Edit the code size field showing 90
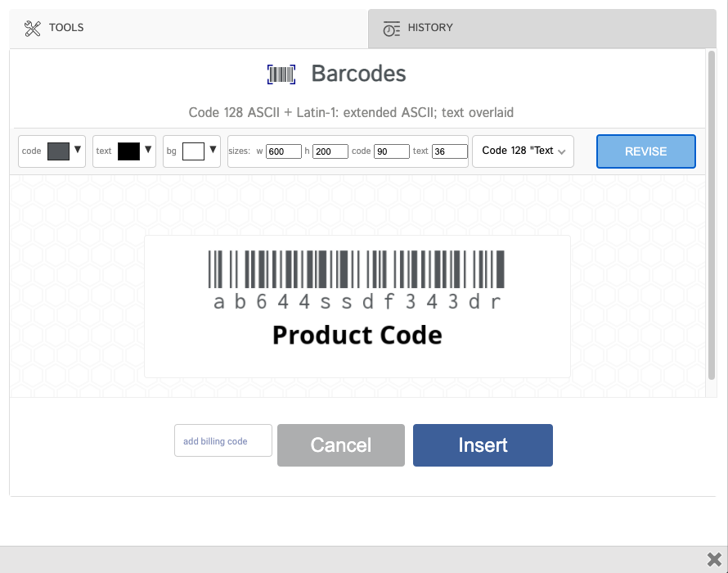The image size is (728, 573). tap(391, 151)
